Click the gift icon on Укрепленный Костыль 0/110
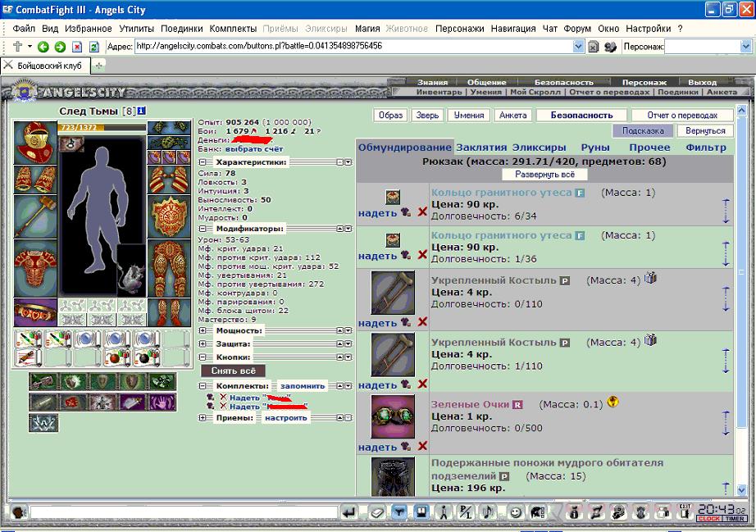Viewport: 756px width, 532px height. (651, 278)
